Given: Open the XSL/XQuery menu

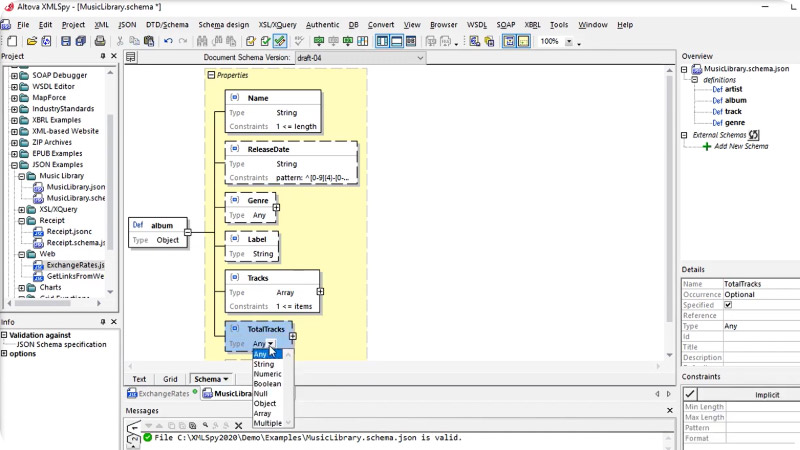Looking at the screenshot, I should pyautogui.click(x=277, y=24).
